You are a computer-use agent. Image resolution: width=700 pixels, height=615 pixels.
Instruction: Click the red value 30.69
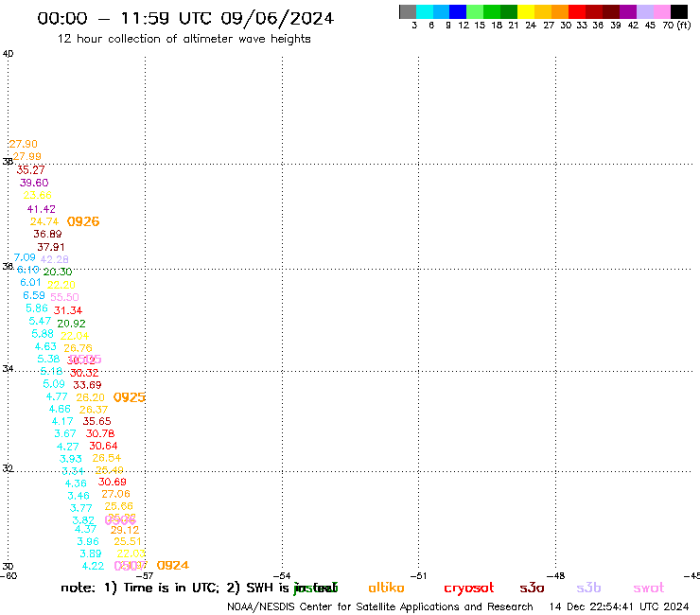[112, 482]
